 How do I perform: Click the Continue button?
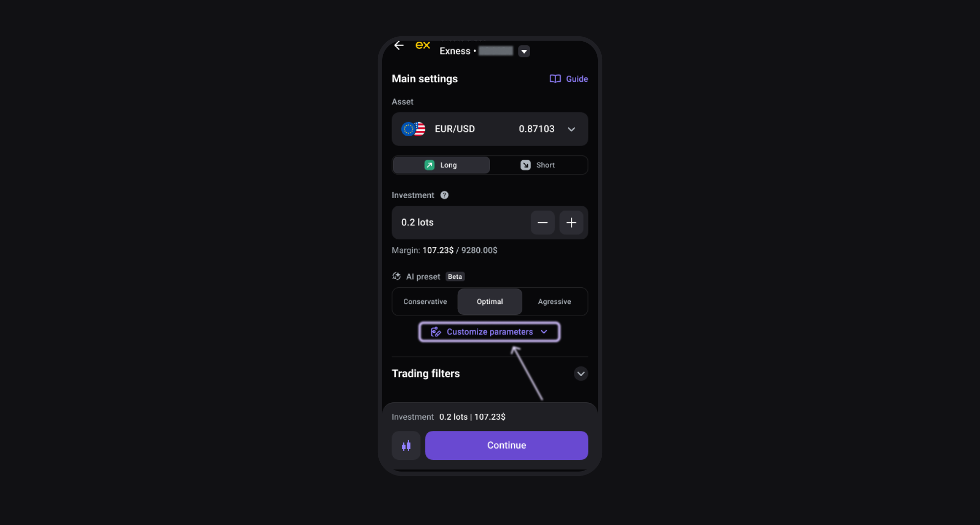point(507,446)
